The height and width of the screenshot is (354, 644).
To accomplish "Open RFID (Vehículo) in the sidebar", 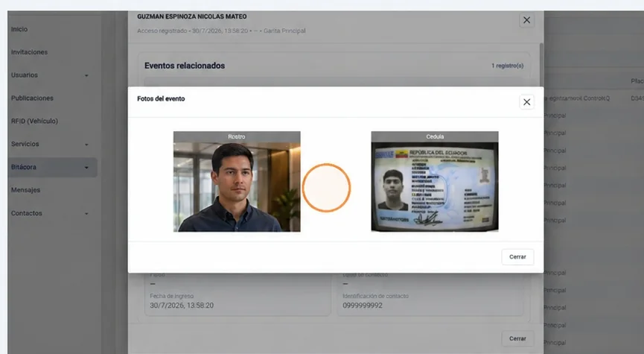I will (x=34, y=121).
